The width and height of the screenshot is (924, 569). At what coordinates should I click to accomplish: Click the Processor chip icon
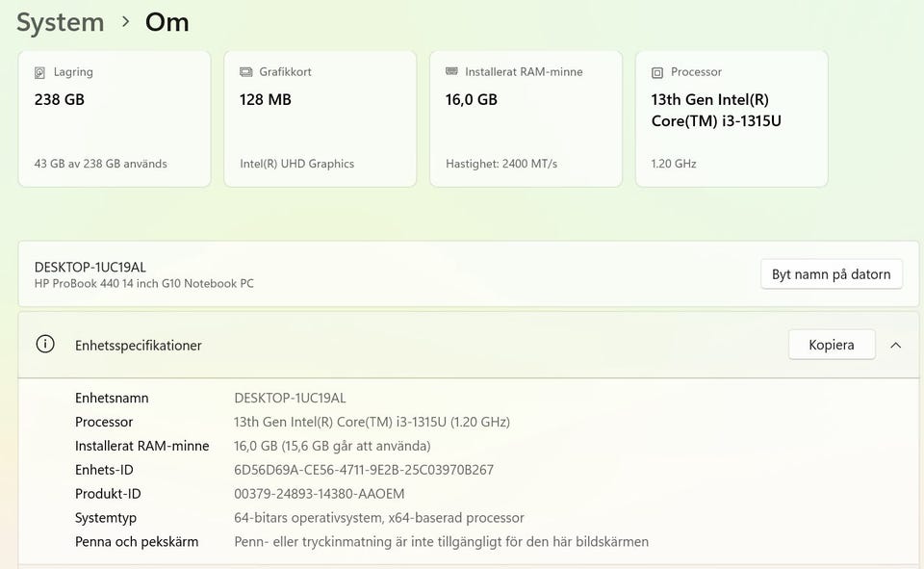click(x=657, y=72)
